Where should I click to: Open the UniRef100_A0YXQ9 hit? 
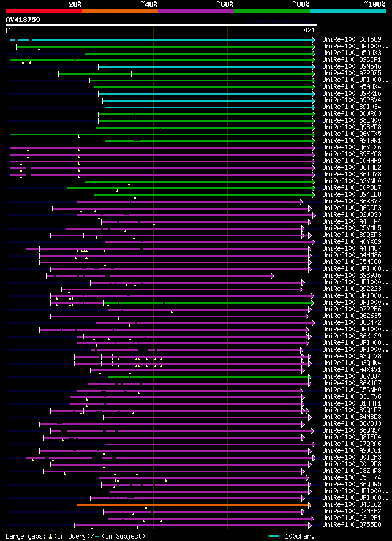(352, 242)
